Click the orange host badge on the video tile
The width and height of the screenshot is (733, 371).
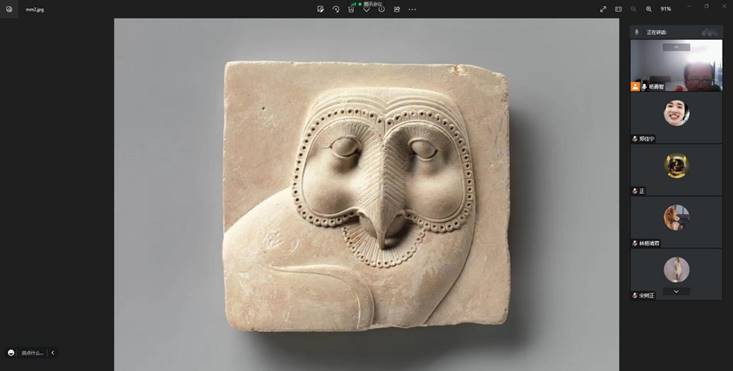[x=635, y=87]
